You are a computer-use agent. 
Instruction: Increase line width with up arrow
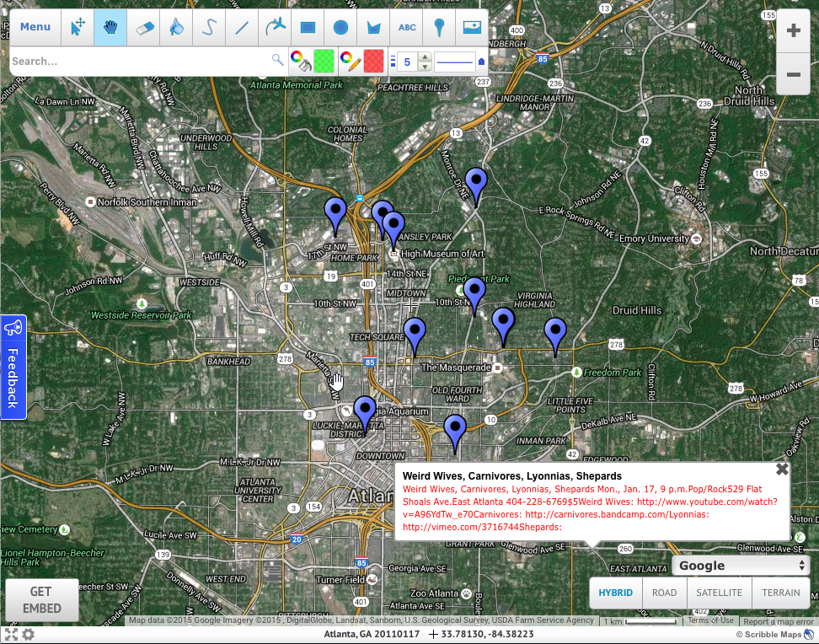pos(426,56)
